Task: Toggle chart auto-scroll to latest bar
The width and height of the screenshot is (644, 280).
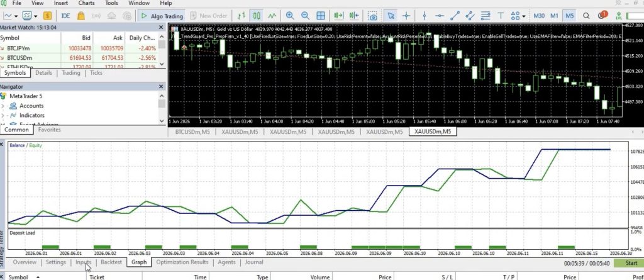Action: tap(338, 16)
